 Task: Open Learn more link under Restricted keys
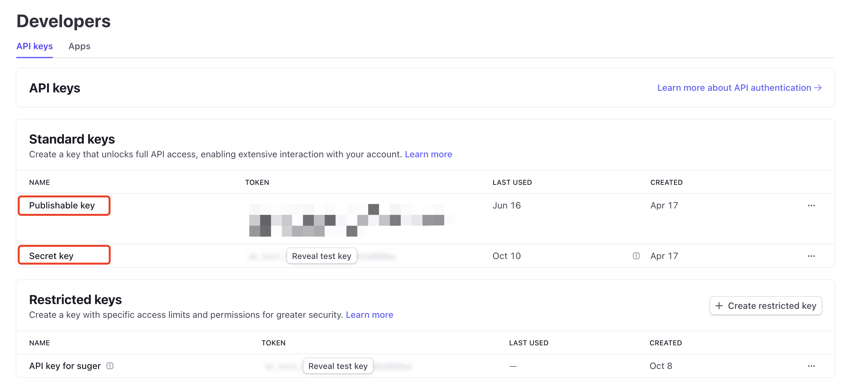(369, 315)
